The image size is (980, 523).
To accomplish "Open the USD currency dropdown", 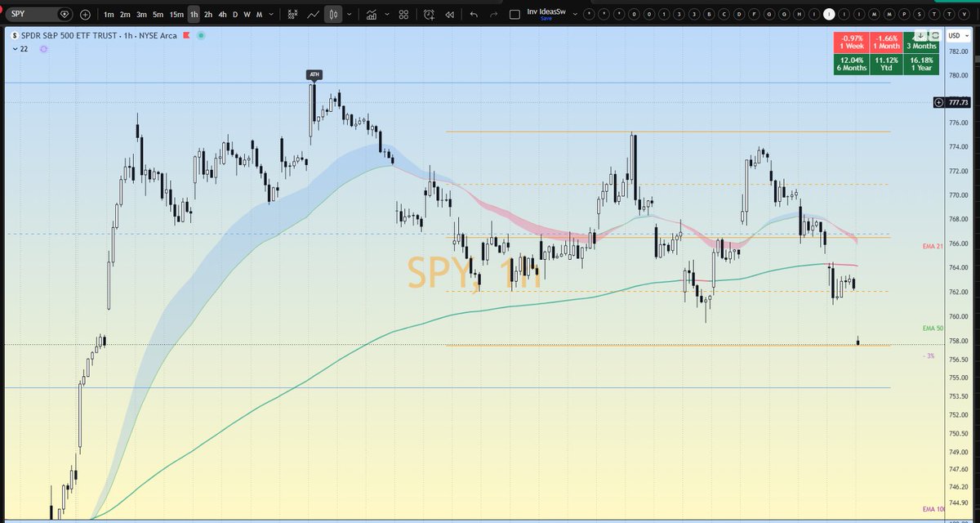I will [x=957, y=36].
